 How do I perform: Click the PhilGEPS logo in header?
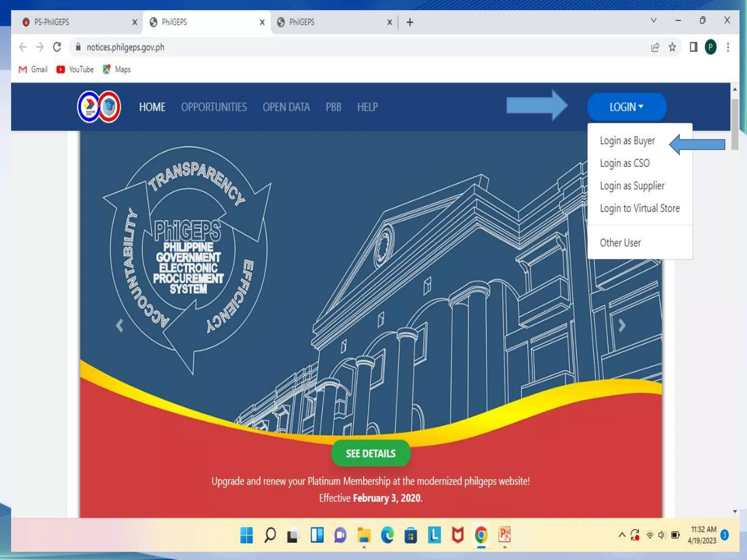pyautogui.click(x=99, y=107)
